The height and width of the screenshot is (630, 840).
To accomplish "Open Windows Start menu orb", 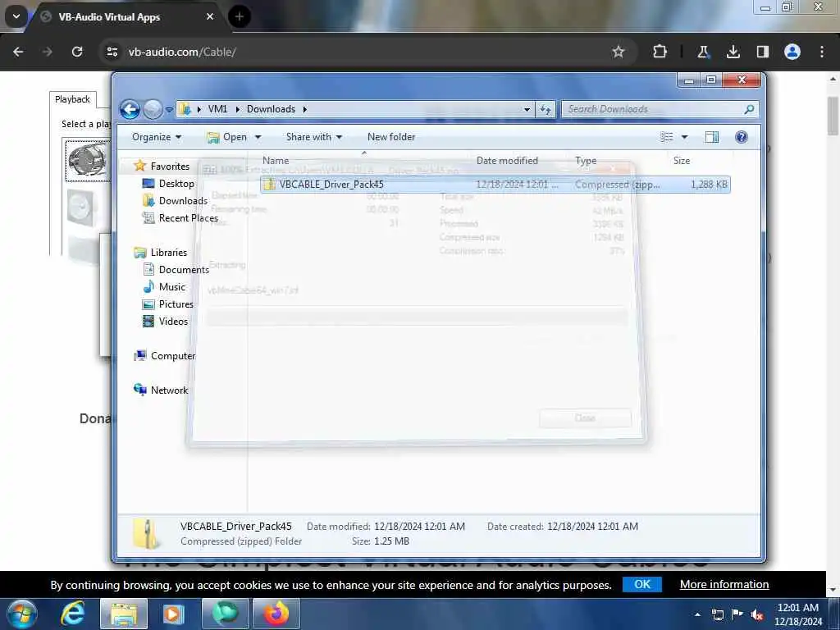I will coord(22,614).
